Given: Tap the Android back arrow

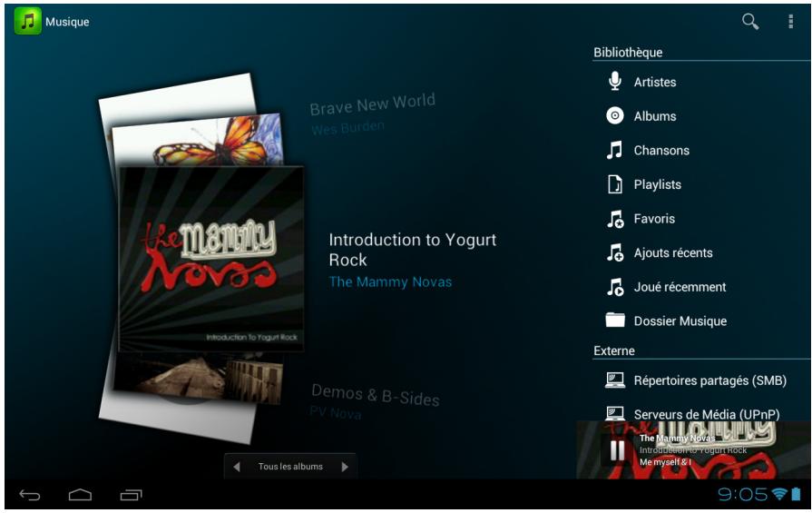Looking at the screenshot, I should pos(30,495).
